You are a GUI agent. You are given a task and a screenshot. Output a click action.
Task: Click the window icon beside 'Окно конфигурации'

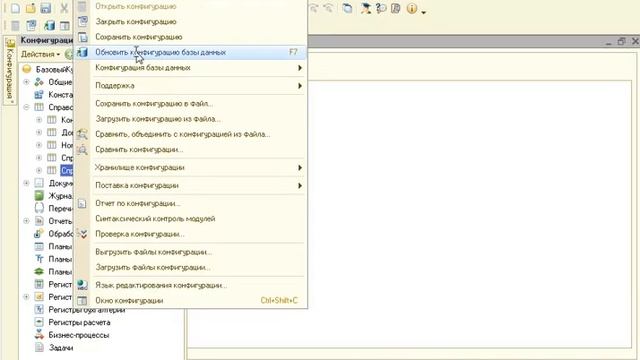tap(82, 300)
